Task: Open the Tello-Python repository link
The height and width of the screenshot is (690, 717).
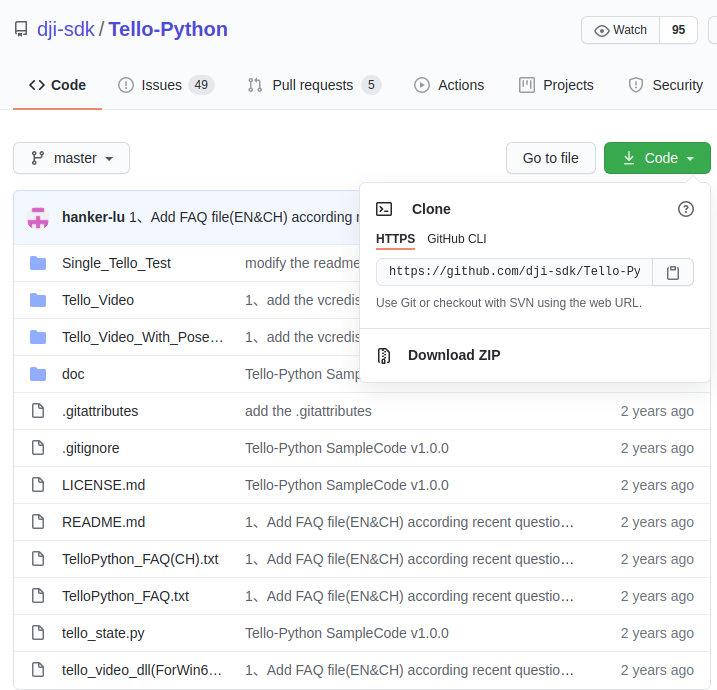Action: point(168,29)
